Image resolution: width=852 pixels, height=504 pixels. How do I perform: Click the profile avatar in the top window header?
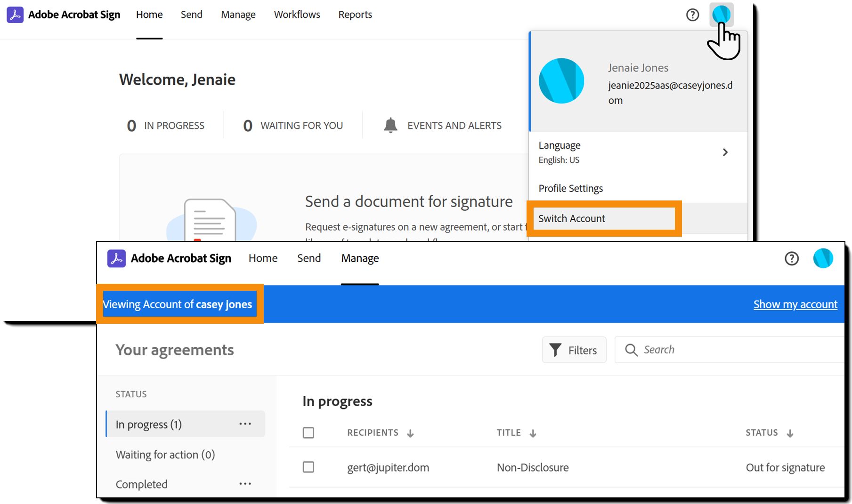pos(721,15)
